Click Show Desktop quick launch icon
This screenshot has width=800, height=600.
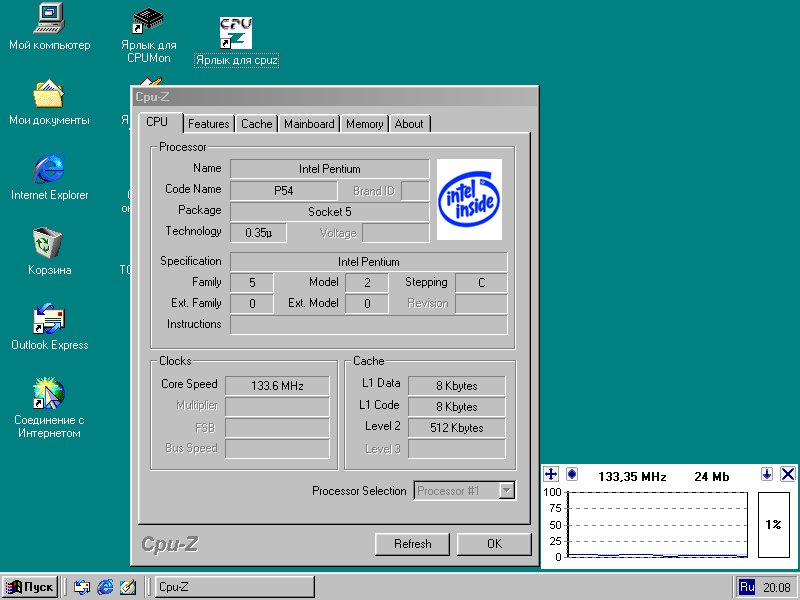[x=127, y=587]
